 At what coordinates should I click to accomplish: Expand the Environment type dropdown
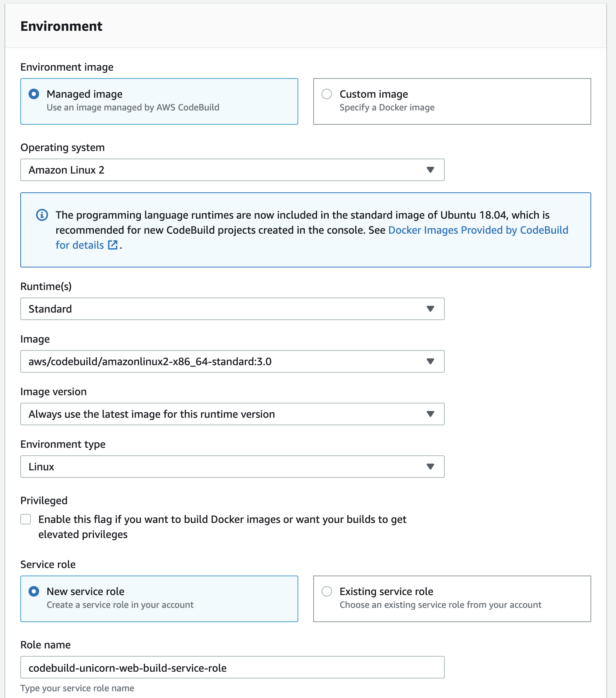pyautogui.click(x=232, y=467)
